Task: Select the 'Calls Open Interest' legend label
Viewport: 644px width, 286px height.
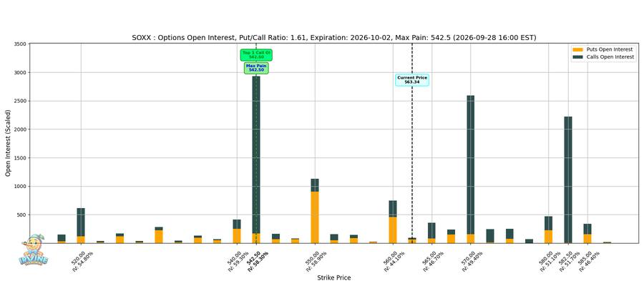Action: [610, 57]
